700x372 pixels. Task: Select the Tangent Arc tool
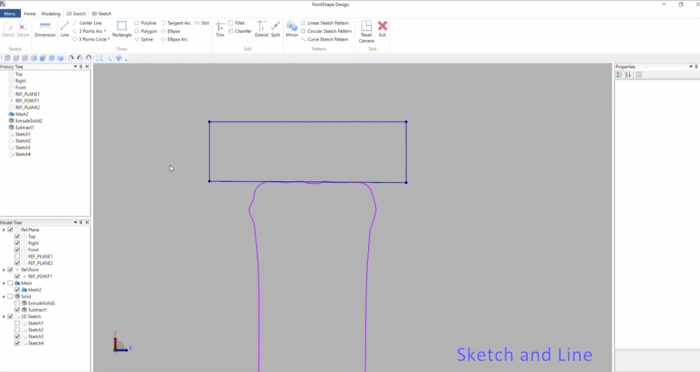click(x=176, y=23)
